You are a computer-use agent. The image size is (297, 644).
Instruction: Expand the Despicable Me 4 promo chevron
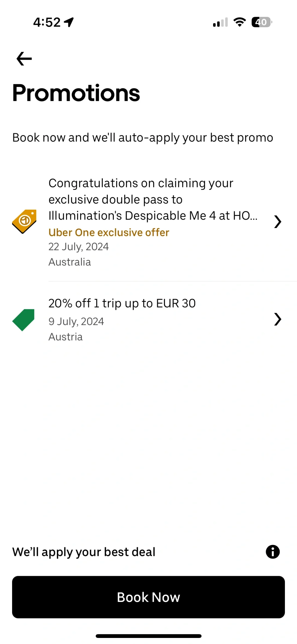click(277, 222)
